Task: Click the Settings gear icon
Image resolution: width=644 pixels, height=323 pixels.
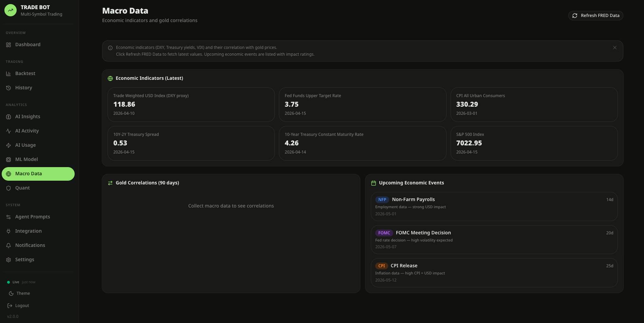Action: 8,260
